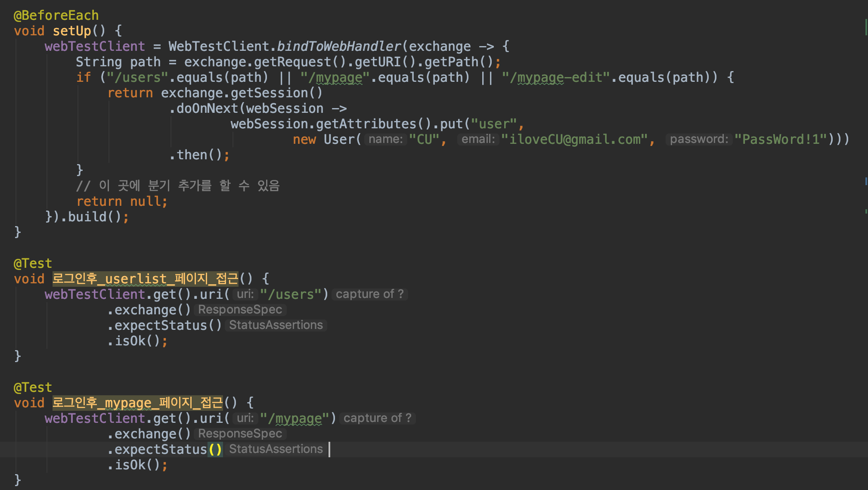Click the first @Test annotation
The width and height of the screenshot is (868, 490).
33,264
